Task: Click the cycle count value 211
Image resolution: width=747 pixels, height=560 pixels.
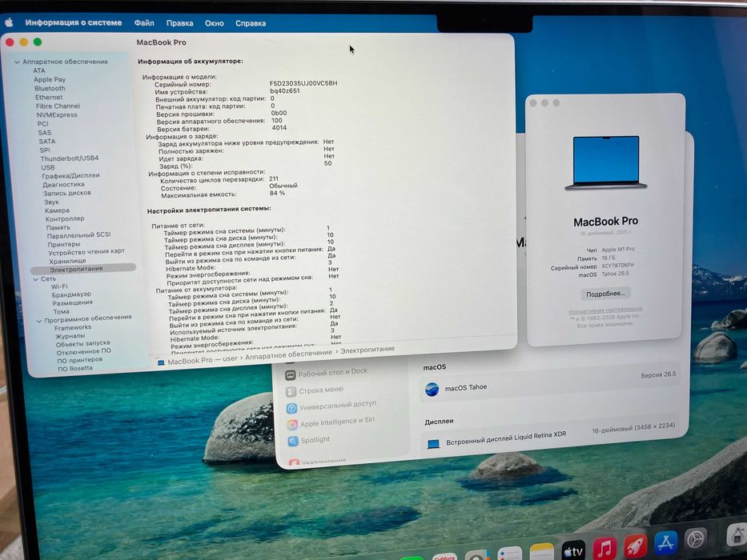Action: click(x=274, y=179)
